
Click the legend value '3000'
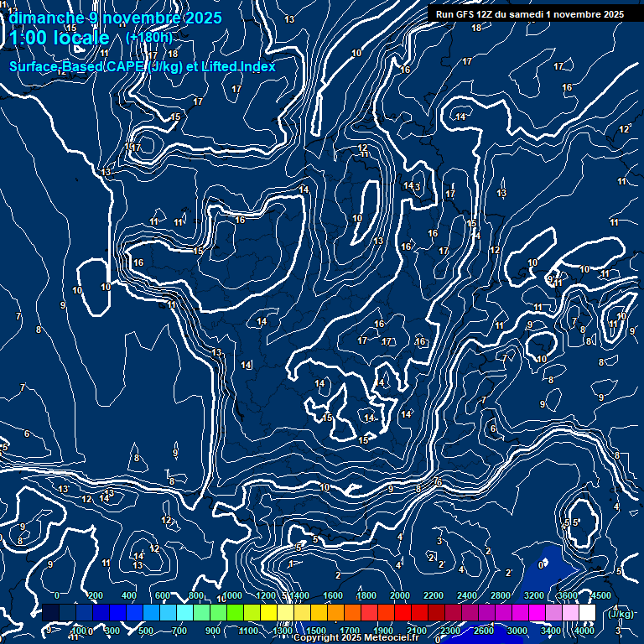(517, 631)
